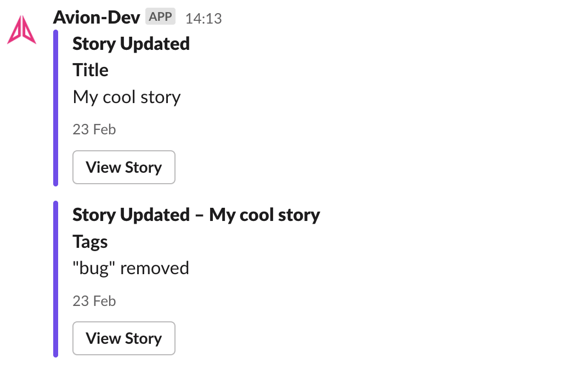The width and height of the screenshot is (588, 386).
Task: Click the View Story button under Tags update
Action: [x=124, y=338]
